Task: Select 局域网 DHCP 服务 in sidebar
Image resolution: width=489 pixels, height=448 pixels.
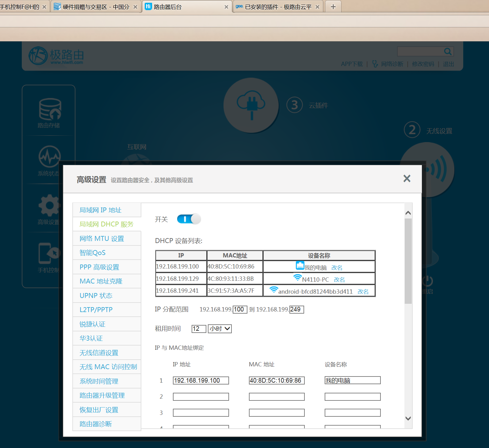Action: (x=107, y=224)
